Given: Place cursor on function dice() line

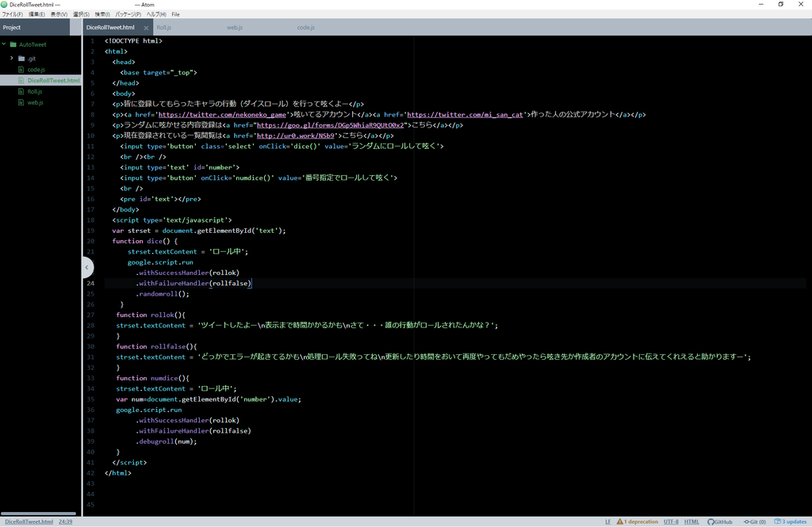Looking at the screenshot, I should (x=145, y=241).
